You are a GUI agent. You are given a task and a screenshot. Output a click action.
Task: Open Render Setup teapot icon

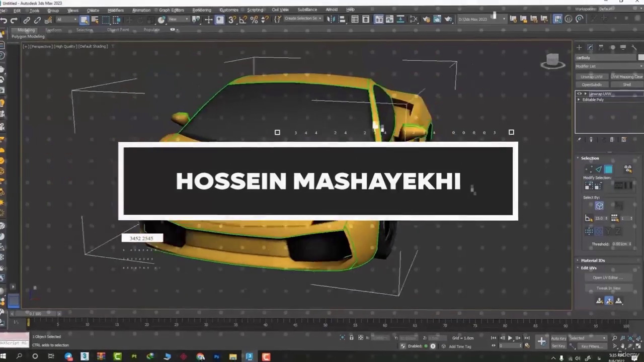pos(426,19)
